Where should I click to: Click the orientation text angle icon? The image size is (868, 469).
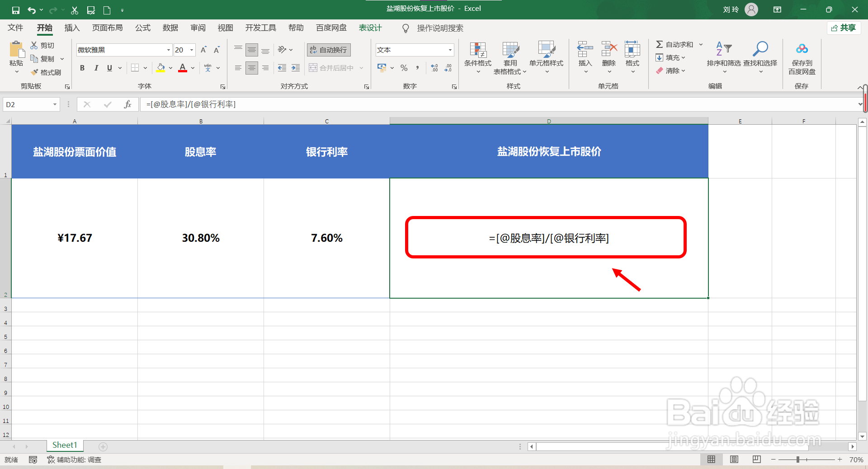pyautogui.click(x=282, y=50)
